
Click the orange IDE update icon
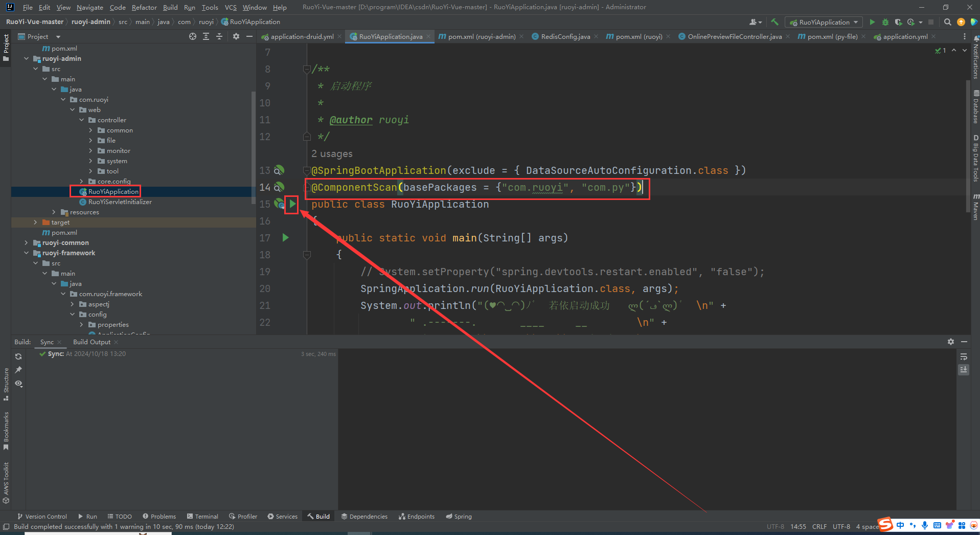(961, 22)
